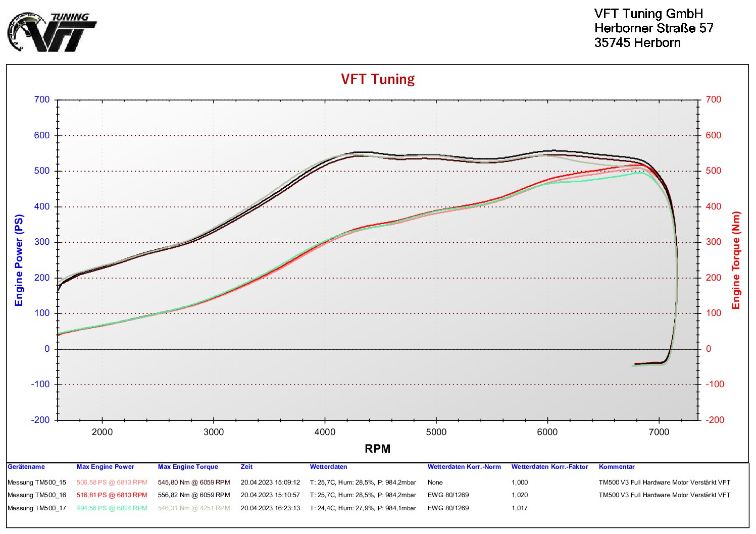756x534 pixels.
Task: Click the postal line '35745 Herborn'
Action: pos(637,42)
